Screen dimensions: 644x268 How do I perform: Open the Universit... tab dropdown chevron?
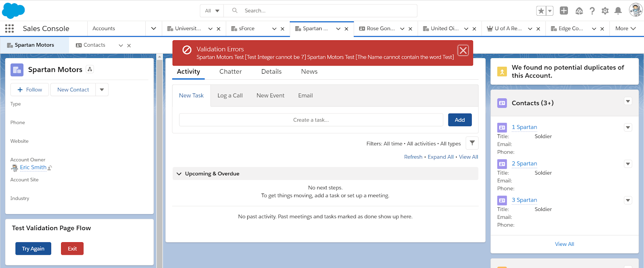210,29
